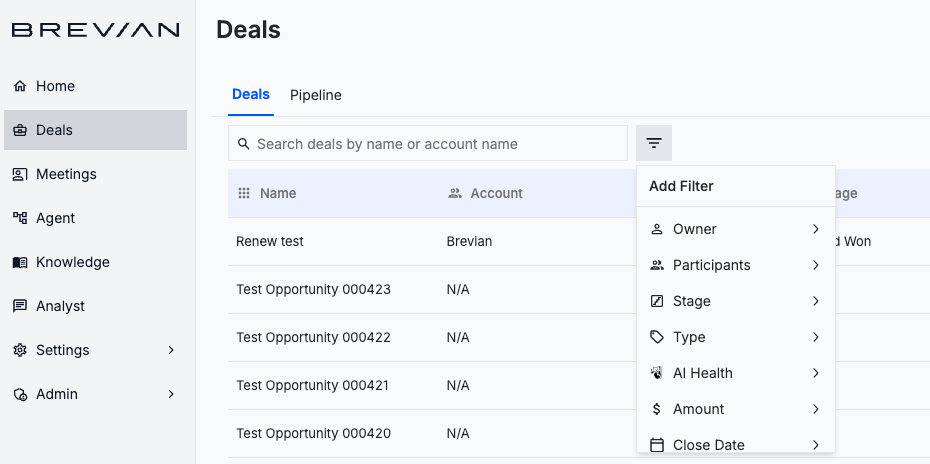930x464 pixels.
Task: Click the Amount dollar sign icon
Action: (657, 409)
